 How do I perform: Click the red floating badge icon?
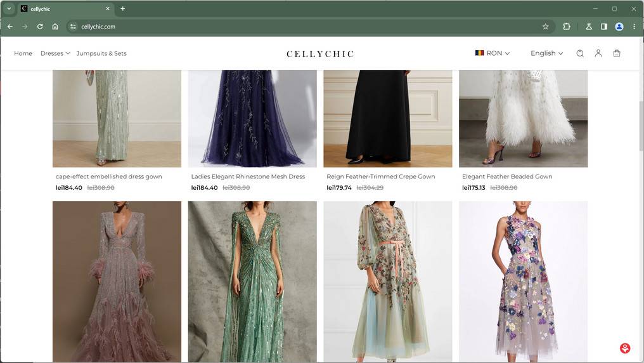(625, 348)
